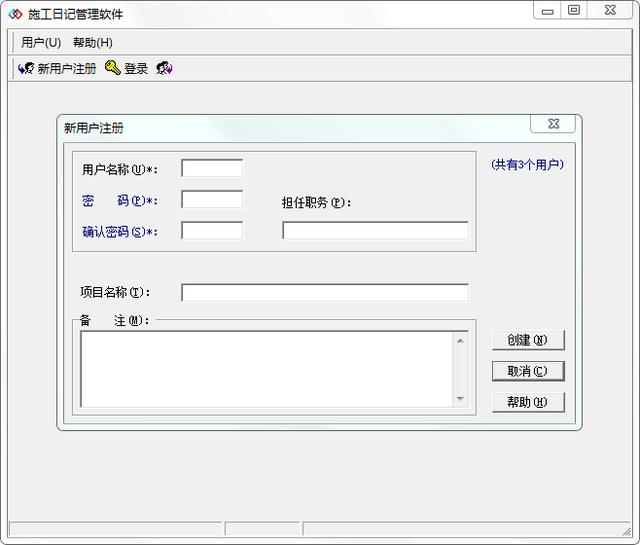Viewport: 640px width, 545px height.
Task: Click the yellow key 登录 icon
Action: pos(113,67)
